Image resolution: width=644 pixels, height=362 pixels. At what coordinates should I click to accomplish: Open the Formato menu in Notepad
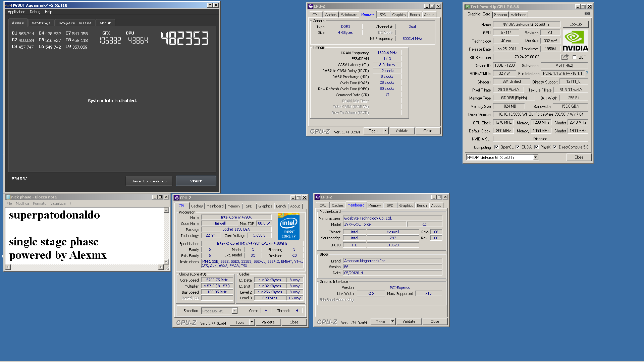pos(40,203)
